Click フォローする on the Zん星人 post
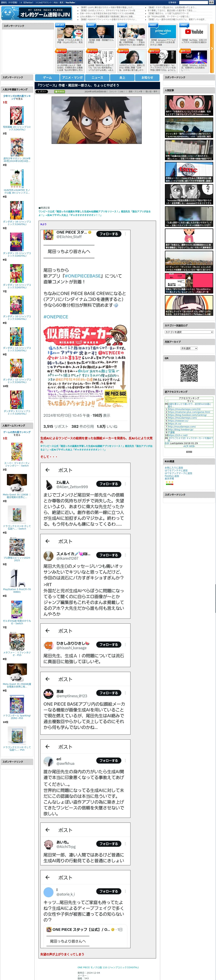 (109, 484)
